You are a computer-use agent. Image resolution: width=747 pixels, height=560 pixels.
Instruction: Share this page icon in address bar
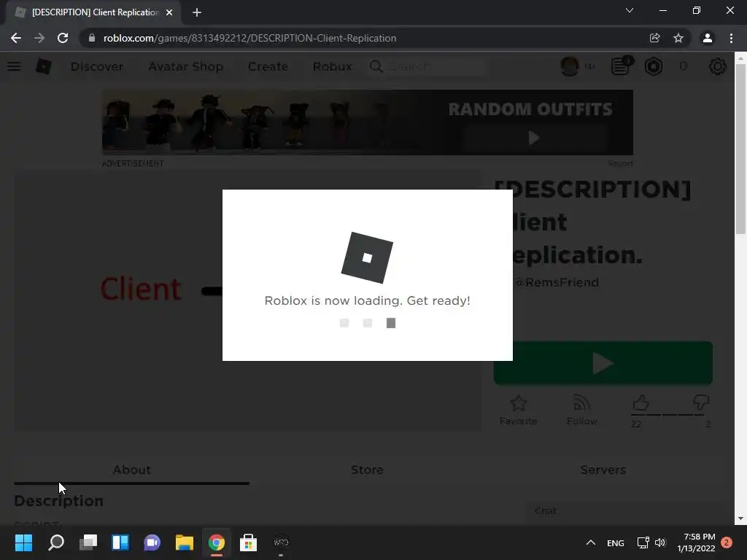(654, 38)
